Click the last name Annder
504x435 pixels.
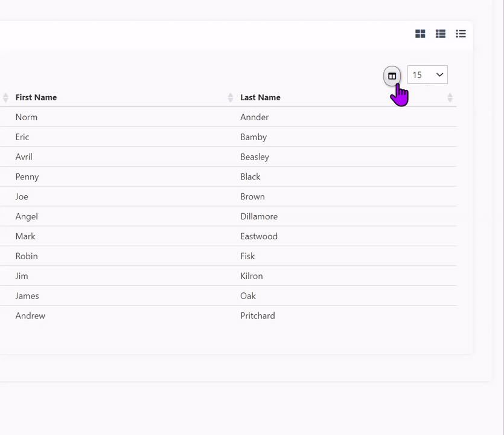point(255,117)
